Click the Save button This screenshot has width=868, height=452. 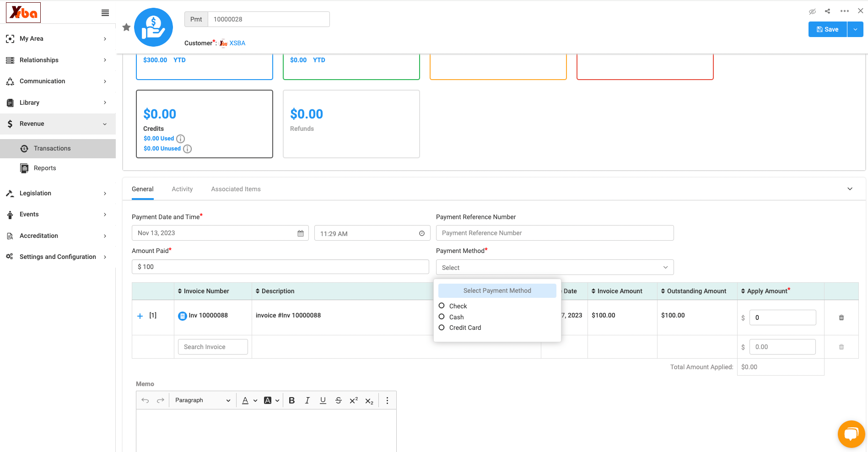click(x=827, y=29)
